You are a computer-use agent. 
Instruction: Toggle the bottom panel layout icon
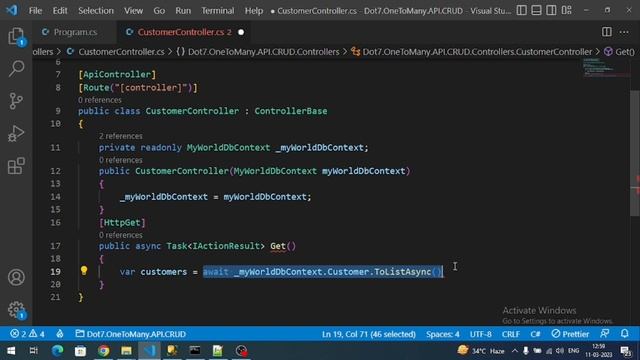coord(536,10)
